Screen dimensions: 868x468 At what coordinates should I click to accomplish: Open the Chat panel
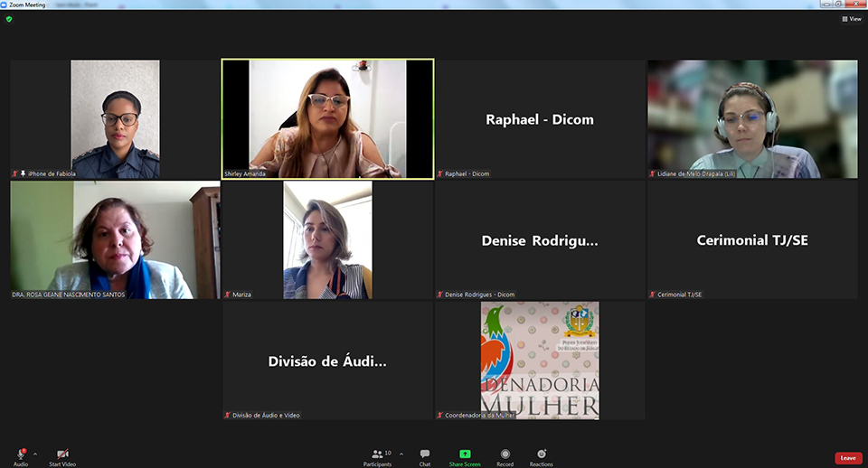(424, 454)
